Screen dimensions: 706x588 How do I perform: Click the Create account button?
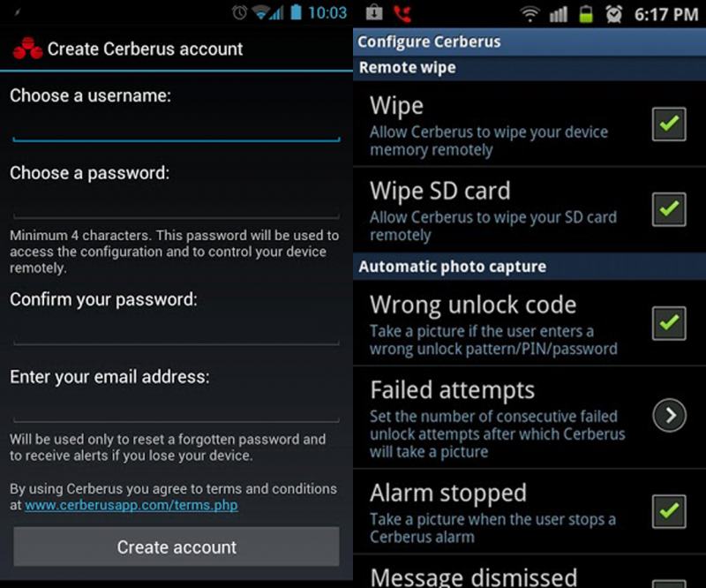pos(176,547)
